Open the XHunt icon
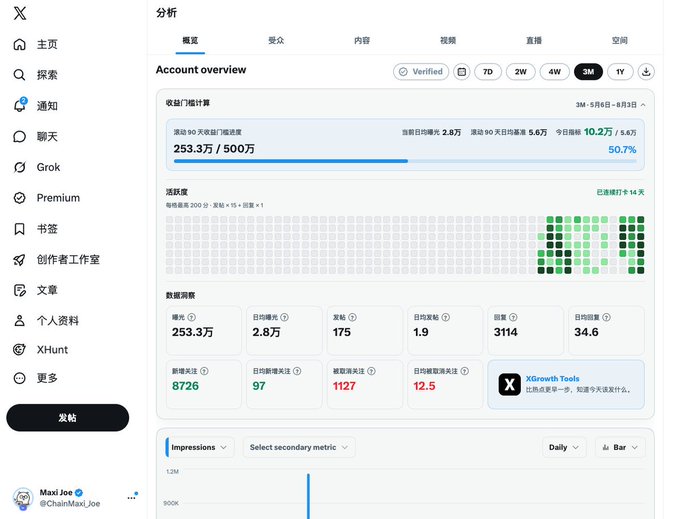 tap(20, 349)
